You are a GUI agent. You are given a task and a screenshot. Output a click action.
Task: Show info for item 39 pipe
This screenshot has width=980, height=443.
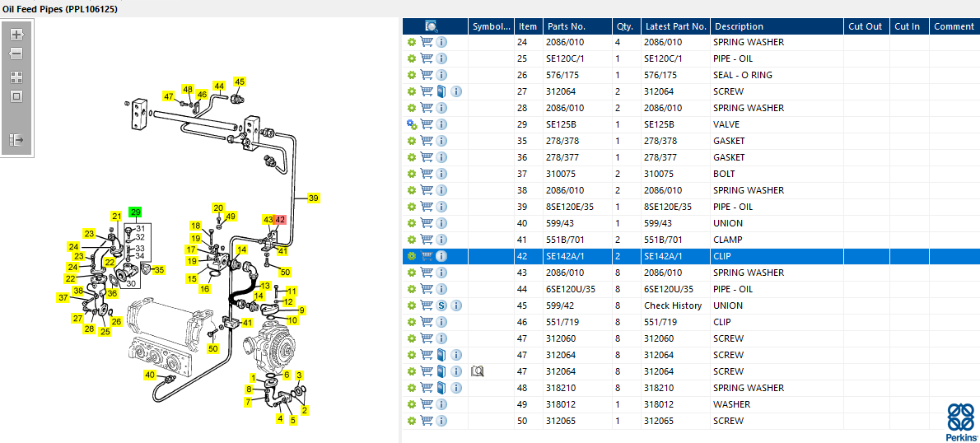point(441,207)
